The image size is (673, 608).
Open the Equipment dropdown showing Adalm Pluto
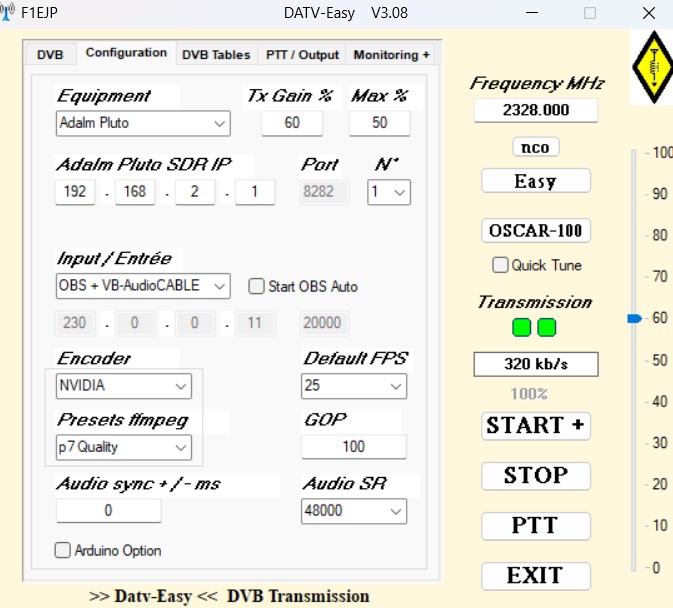point(143,123)
